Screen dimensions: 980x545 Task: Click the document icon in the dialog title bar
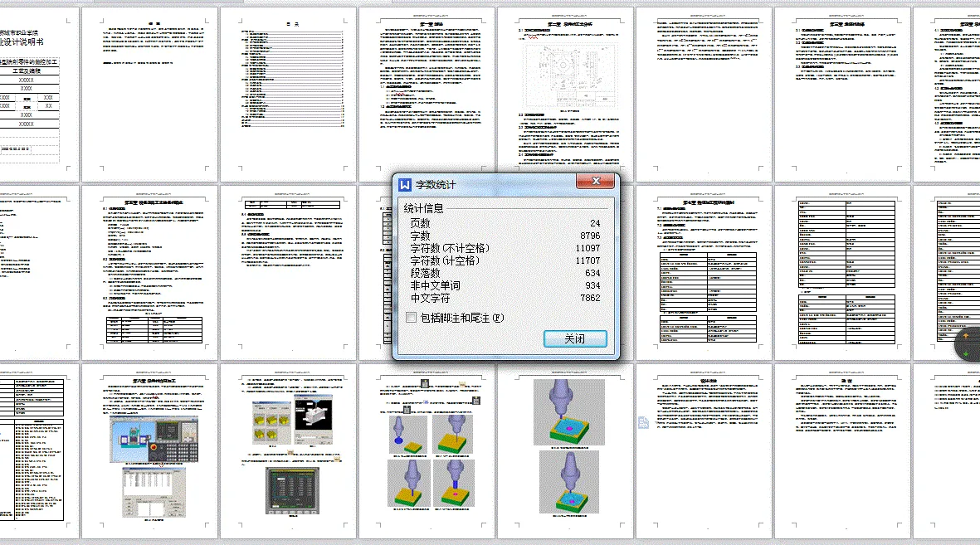(403, 182)
